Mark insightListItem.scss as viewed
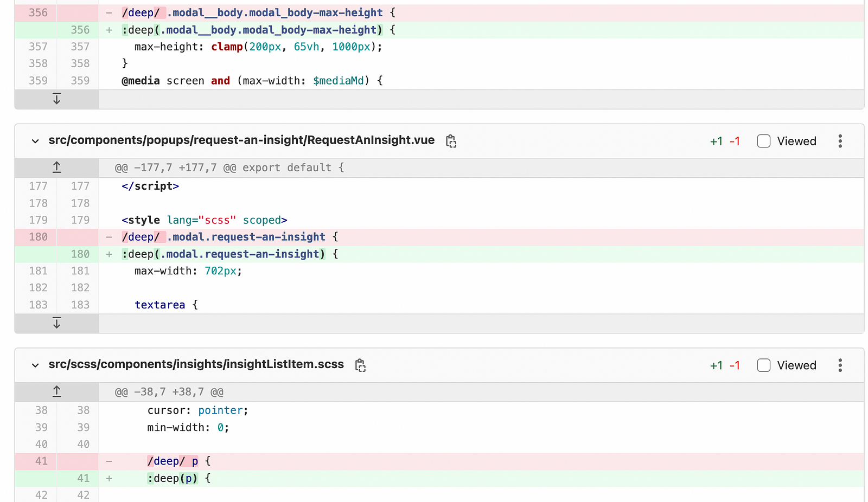Image resolution: width=868 pixels, height=502 pixels. tap(763, 365)
